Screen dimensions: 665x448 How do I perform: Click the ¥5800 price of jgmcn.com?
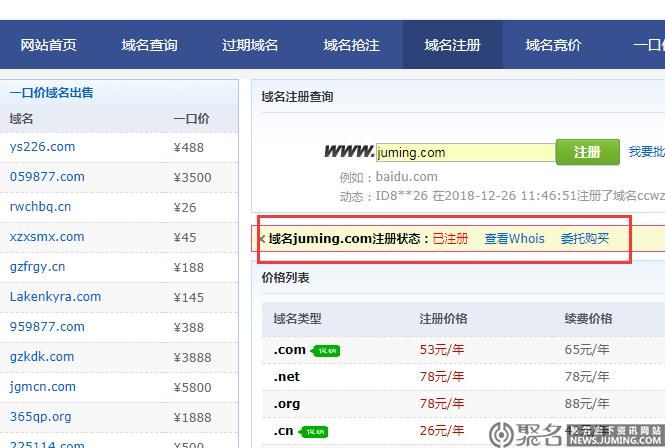tap(192, 387)
